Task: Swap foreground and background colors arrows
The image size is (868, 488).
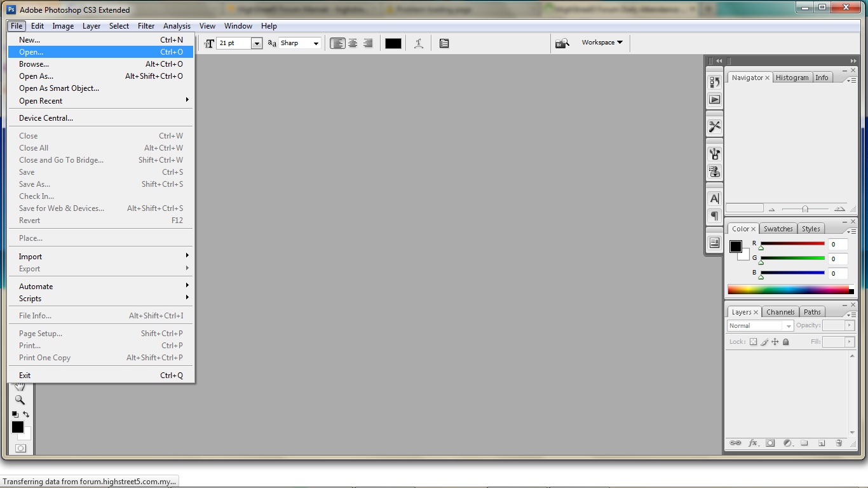Action: pyautogui.click(x=26, y=414)
